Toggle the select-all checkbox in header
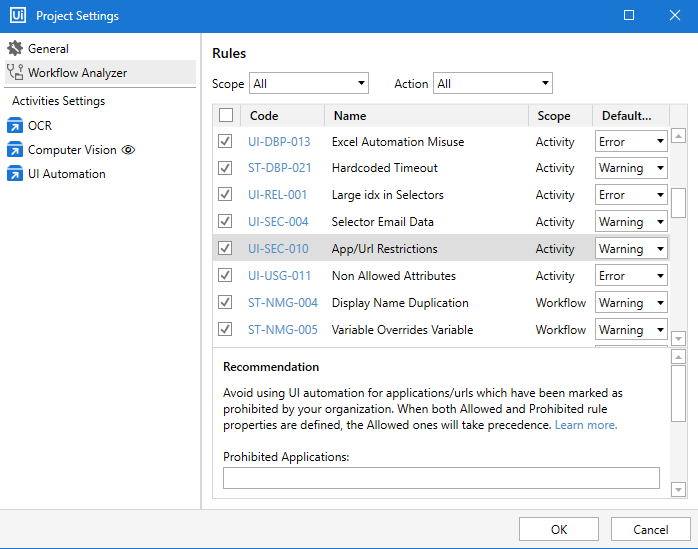698x549 pixels. coord(226,115)
